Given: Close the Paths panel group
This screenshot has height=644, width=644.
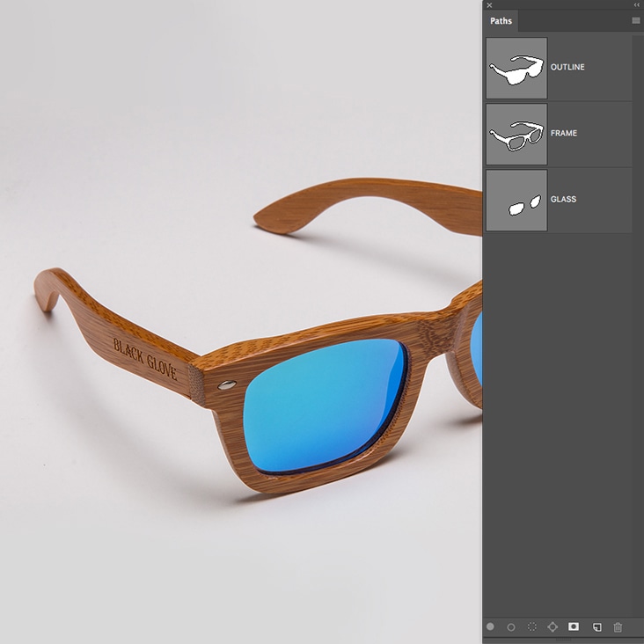Looking at the screenshot, I should pyautogui.click(x=489, y=5).
